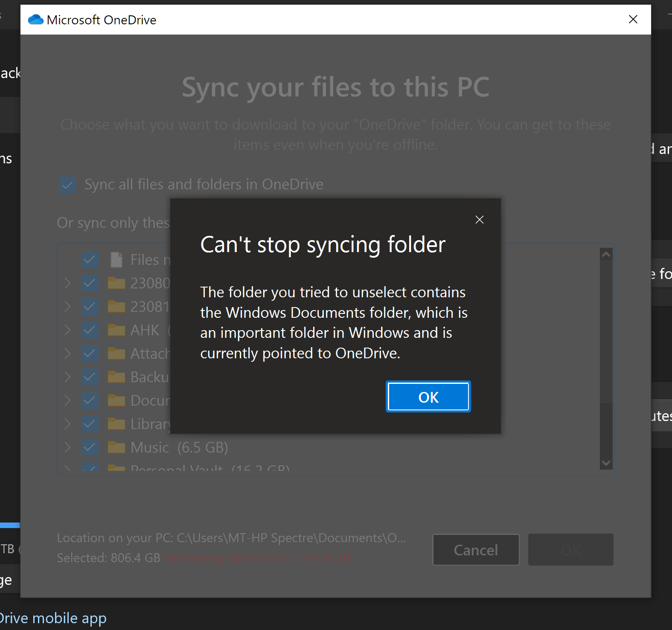This screenshot has height=630, width=672.
Task: Click Cancel in sync settings window
Action: coord(476,550)
